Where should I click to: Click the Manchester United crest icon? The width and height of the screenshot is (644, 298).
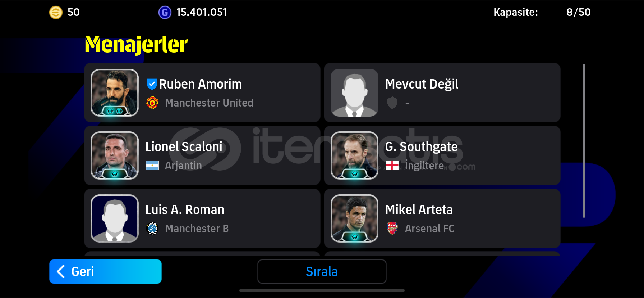152,103
